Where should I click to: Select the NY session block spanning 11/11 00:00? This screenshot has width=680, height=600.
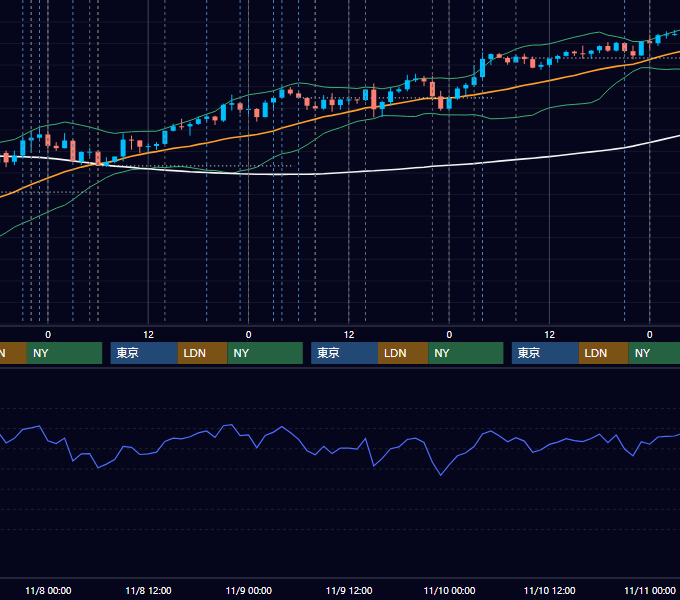[x=654, y=353]
